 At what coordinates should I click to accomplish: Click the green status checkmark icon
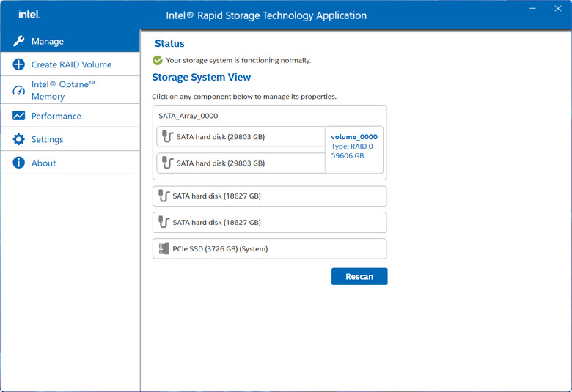pos(158,60)
